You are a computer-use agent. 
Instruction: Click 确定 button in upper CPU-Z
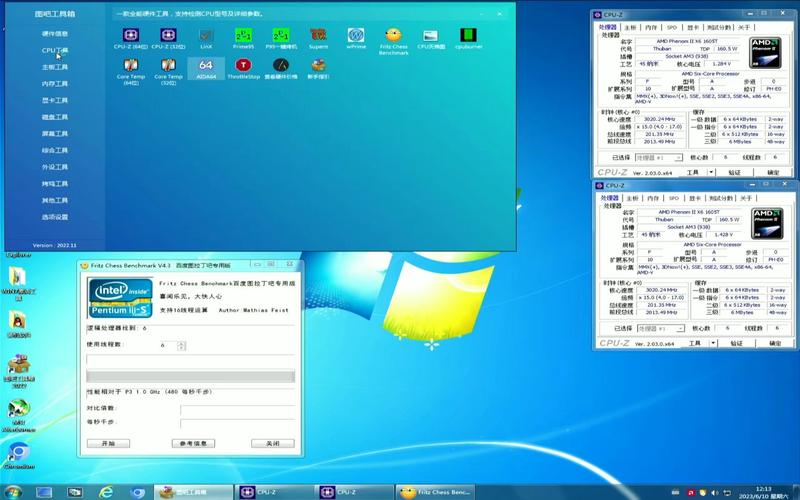773,172
